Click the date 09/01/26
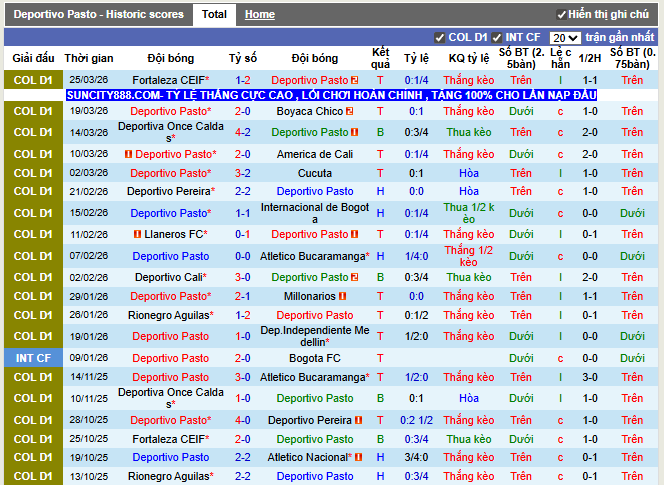 click(x=89, y=358)
